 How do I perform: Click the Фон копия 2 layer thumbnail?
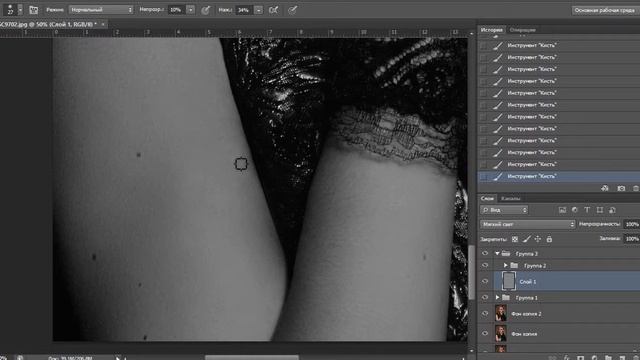click(x=500, y=313)
